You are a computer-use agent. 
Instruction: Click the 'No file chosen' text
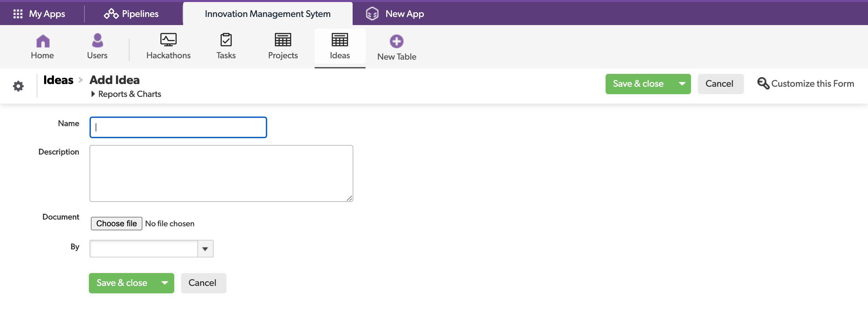[170, 224]
